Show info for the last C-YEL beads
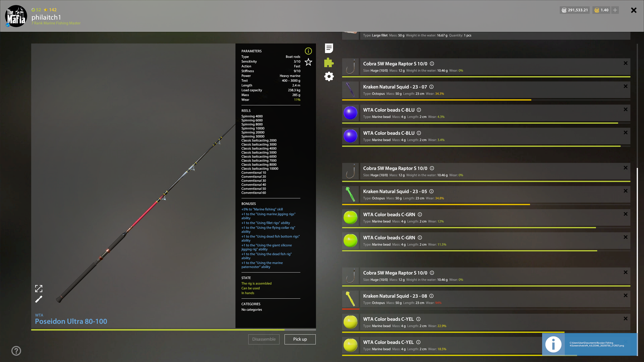644x362 pixels. (x=418, y=342)
